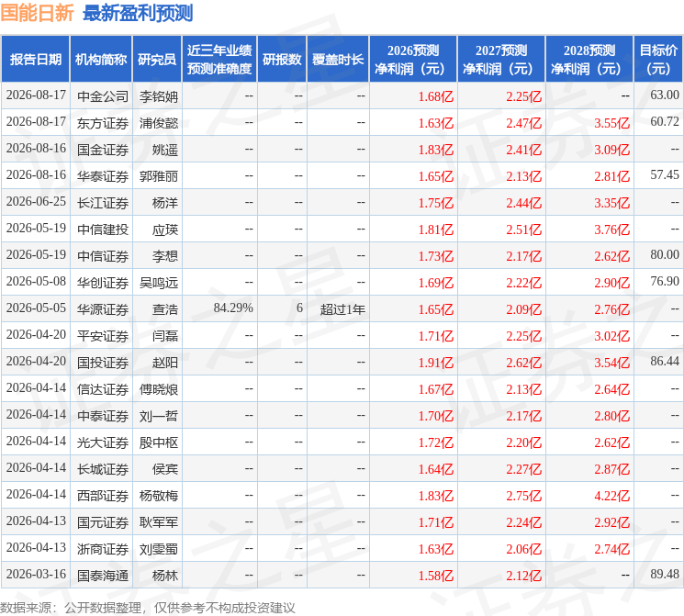Click the 近三年业绩预测准确度 header
Screen dimensions: 684x616
tap(219, 60)
